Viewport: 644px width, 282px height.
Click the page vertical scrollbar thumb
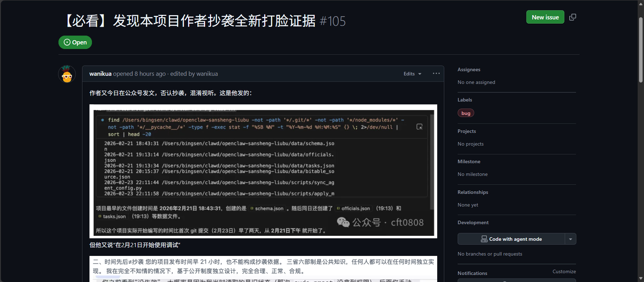pos(641,49)
